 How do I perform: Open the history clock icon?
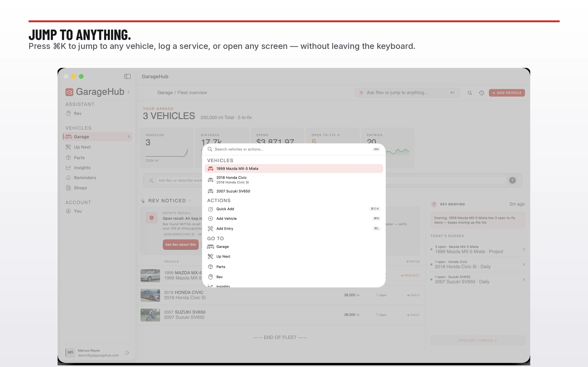(481, 93)
